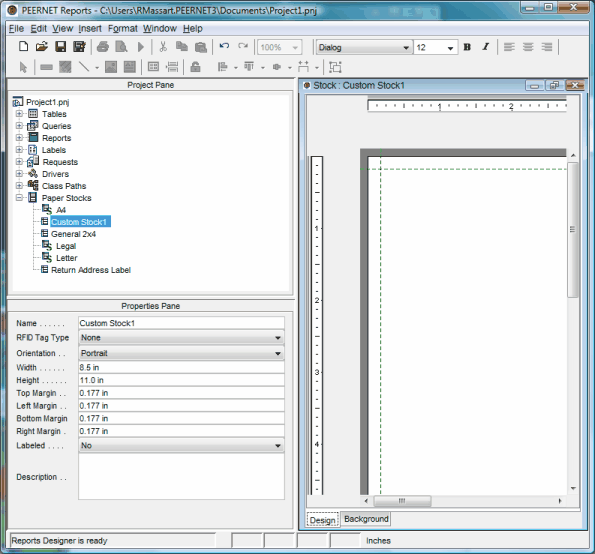Screen dimensions: 595x554
Task: Click the lock padlock icon
Action: 195,67
